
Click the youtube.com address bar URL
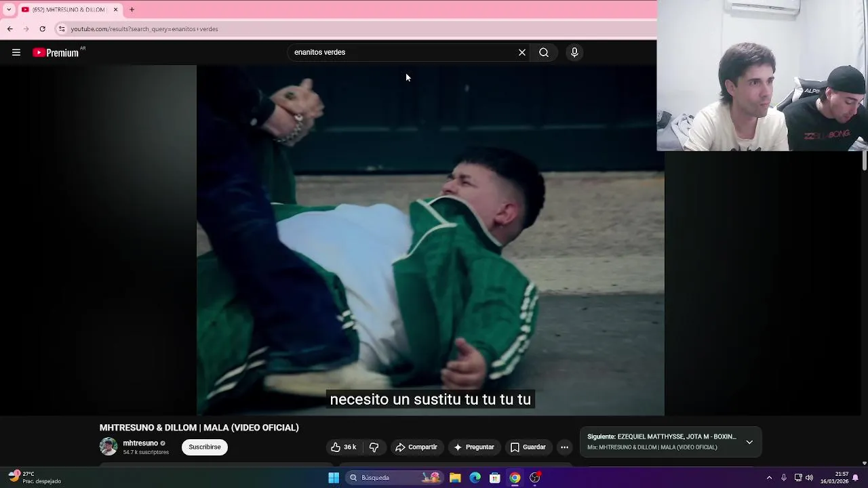(144, 29)
